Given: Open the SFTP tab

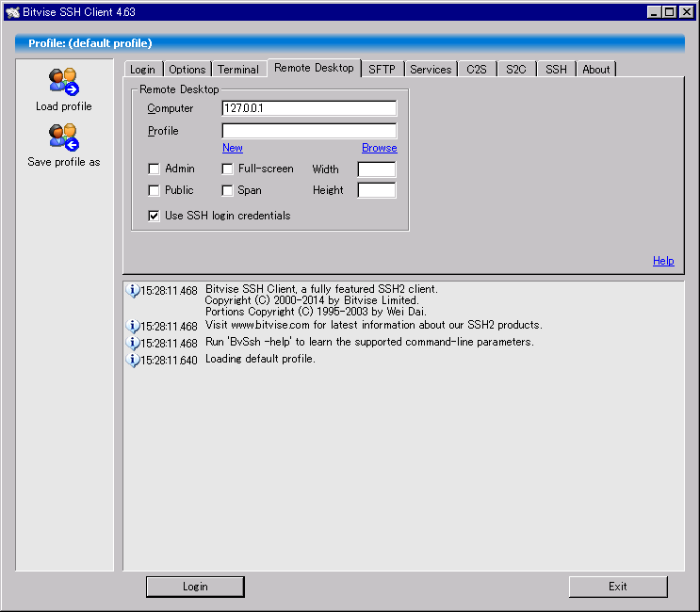Looking at the screenshot, I should pyautogui.click(x=383, y=70).
